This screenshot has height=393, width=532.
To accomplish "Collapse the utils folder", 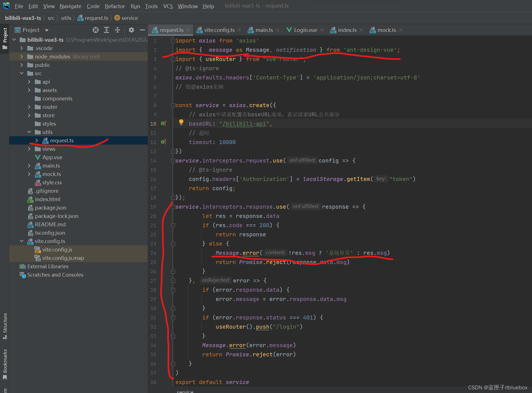I will (x=29, y=132).
